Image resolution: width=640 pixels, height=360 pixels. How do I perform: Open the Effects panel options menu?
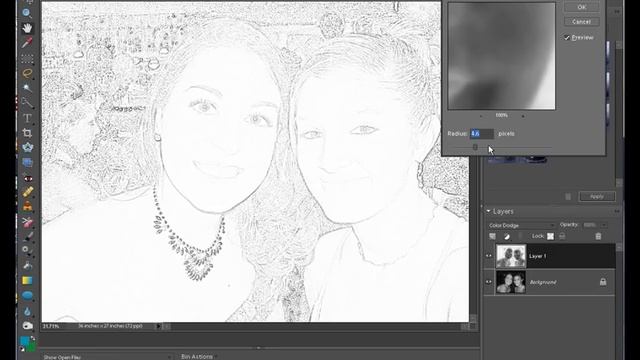tap(617, 11)
